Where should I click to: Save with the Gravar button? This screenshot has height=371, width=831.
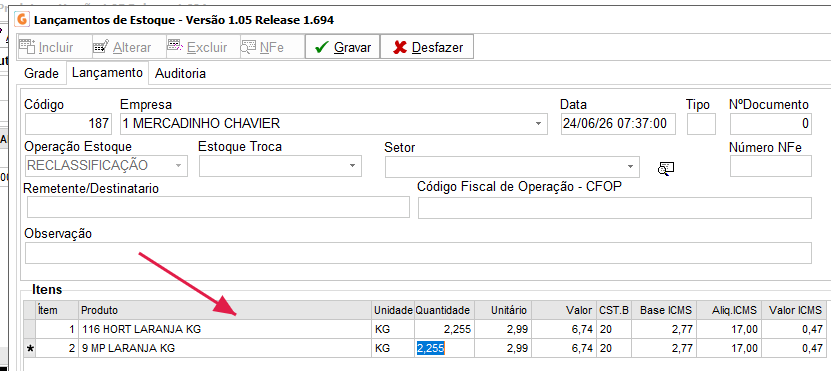[342, 47]
